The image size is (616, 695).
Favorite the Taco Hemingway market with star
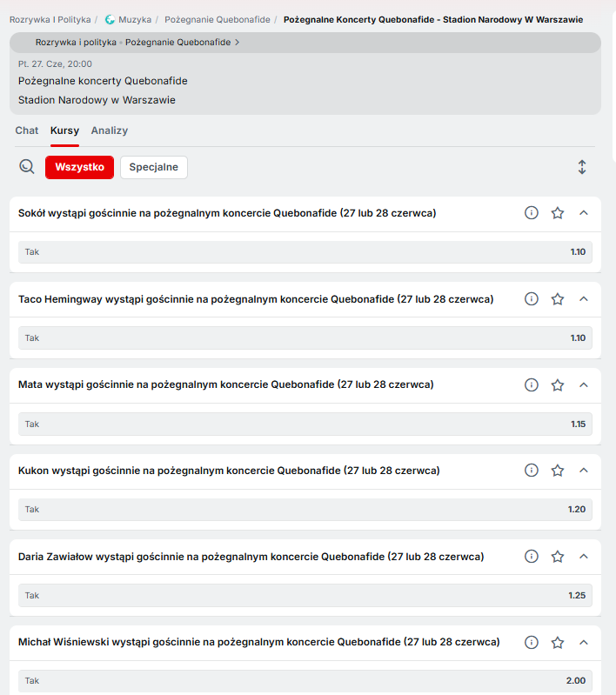[x=558, y=299]
